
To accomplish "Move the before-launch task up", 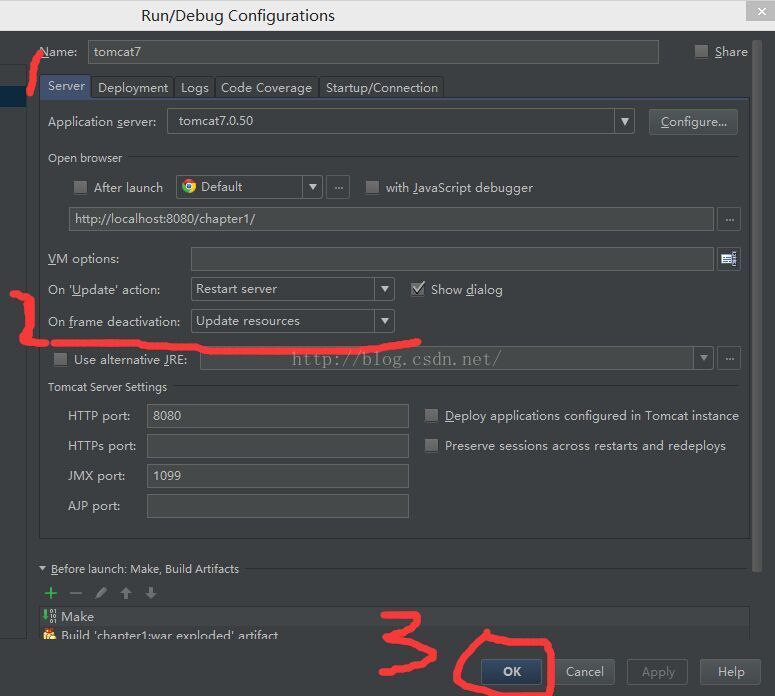I will [126, 593].
